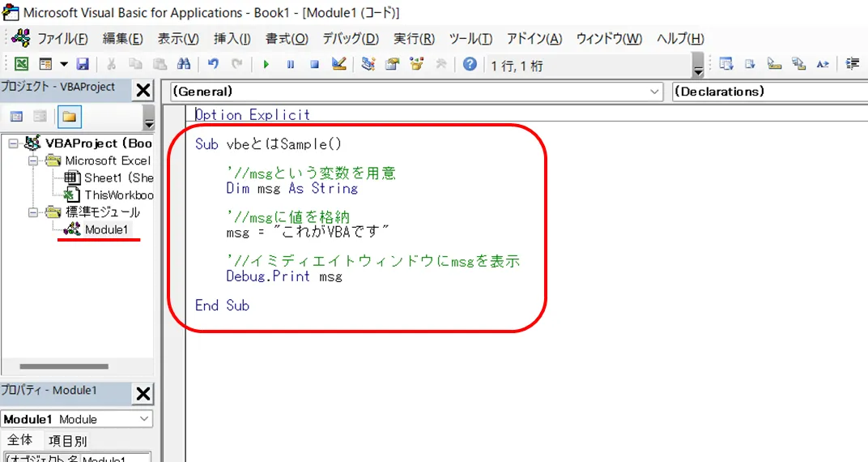Viewport: 868px width, 462px height.
Task: Select Module1 in the project tree
Action: pyautogui.click(x=106, y=230)
